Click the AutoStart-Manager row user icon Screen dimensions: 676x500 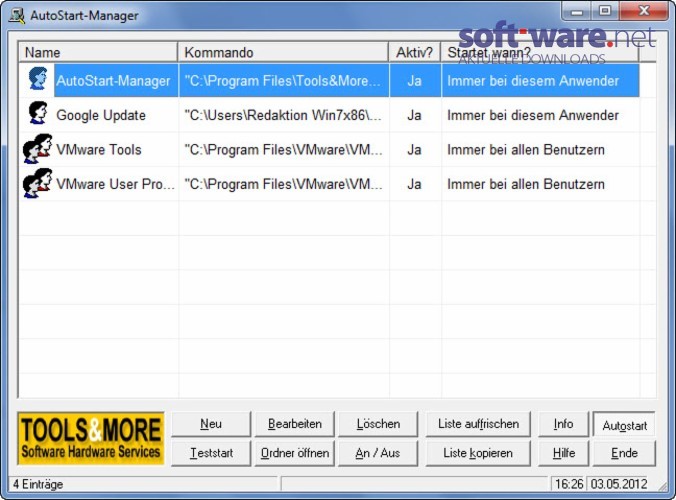pos(38,78)
